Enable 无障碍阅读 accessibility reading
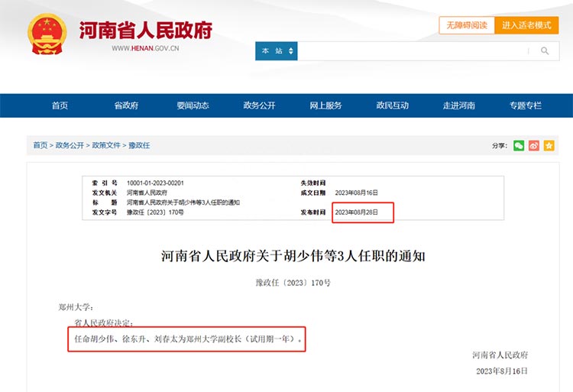Viewport: 573px width, 392px height. click(466, 25)
